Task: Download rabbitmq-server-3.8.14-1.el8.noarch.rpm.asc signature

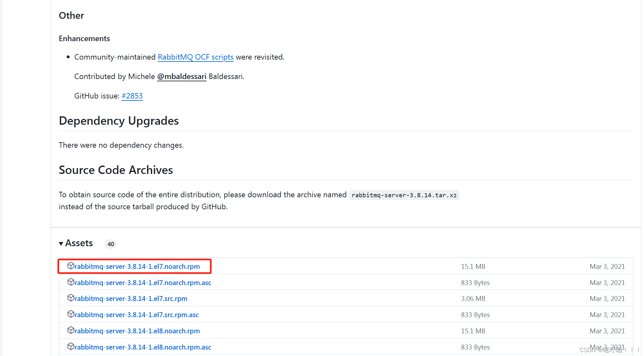Action: coord(143,347)
